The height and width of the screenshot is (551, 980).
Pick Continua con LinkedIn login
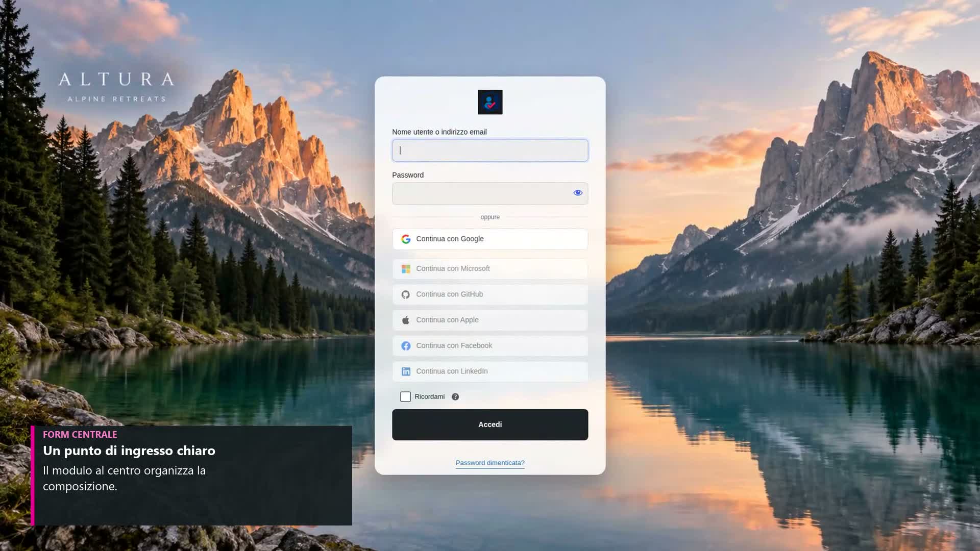coord(490,371)
